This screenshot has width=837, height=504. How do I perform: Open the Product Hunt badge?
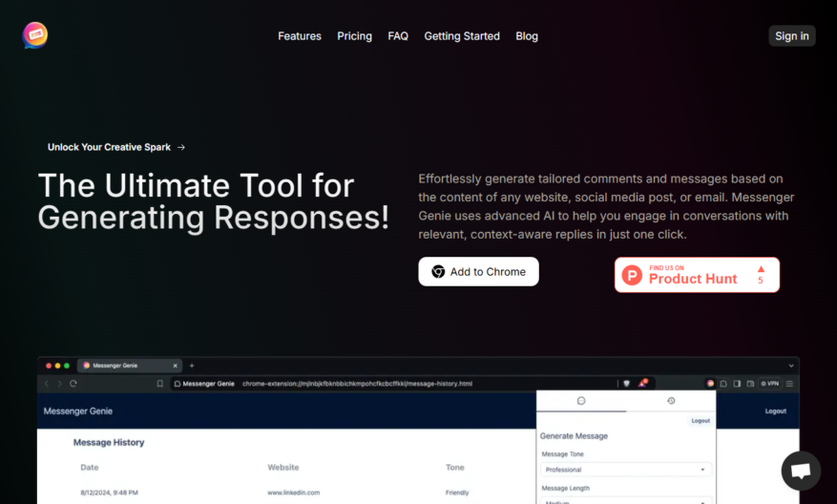697,275
